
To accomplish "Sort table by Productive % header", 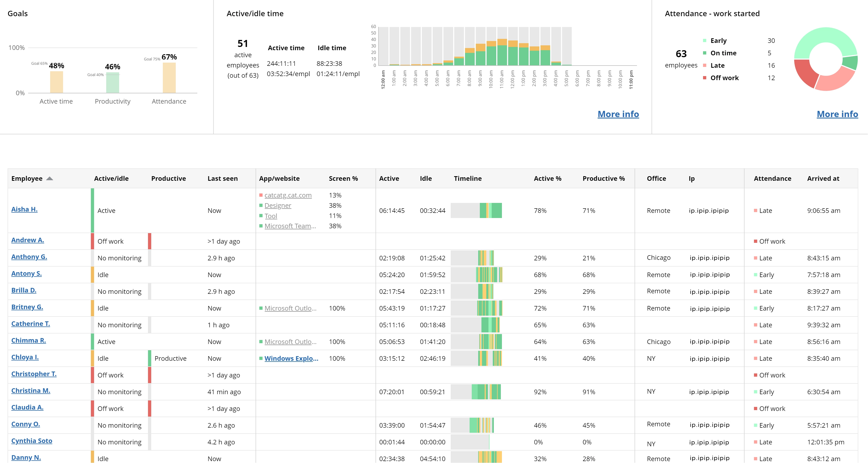I will (x=603, y=178).
